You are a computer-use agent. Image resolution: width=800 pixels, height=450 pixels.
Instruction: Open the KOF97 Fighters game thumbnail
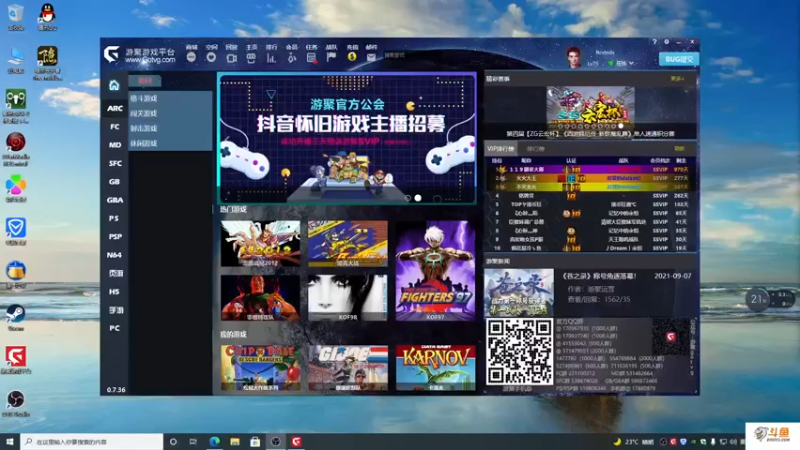pos(435,270)
